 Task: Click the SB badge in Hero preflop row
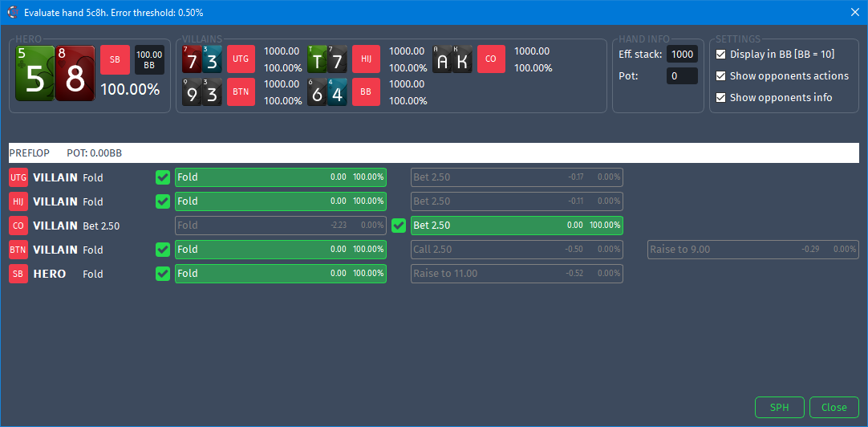click(18, 274)
